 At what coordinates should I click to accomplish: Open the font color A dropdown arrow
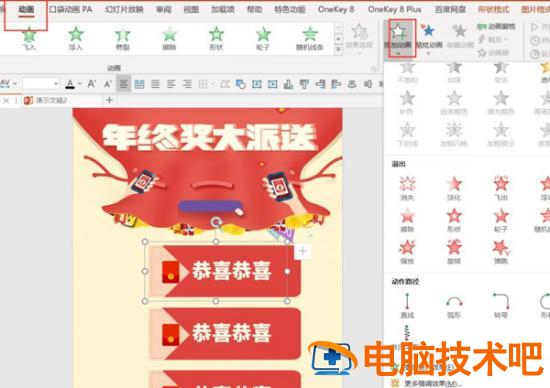[80, 84]
